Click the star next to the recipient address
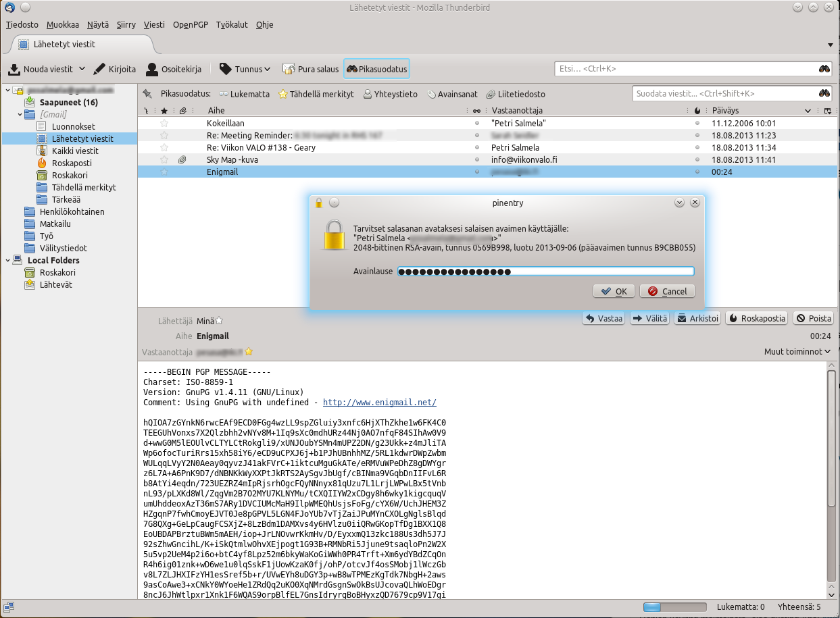Viewport: 840px width, 618px height. (249, 352)
